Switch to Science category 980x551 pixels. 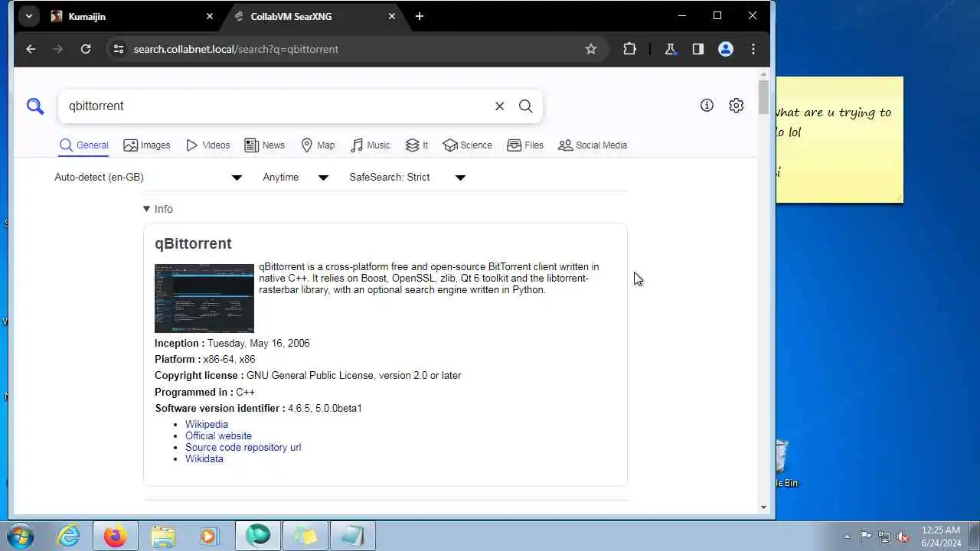pos(467,145)
